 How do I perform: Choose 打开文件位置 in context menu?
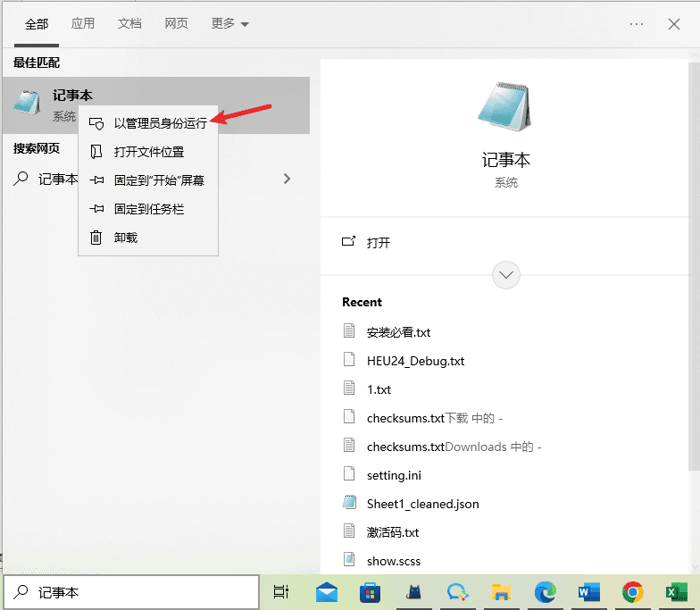[x=148, y=152]
